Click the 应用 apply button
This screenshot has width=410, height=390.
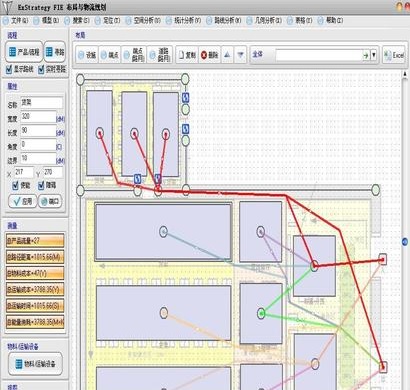point(22,201)
